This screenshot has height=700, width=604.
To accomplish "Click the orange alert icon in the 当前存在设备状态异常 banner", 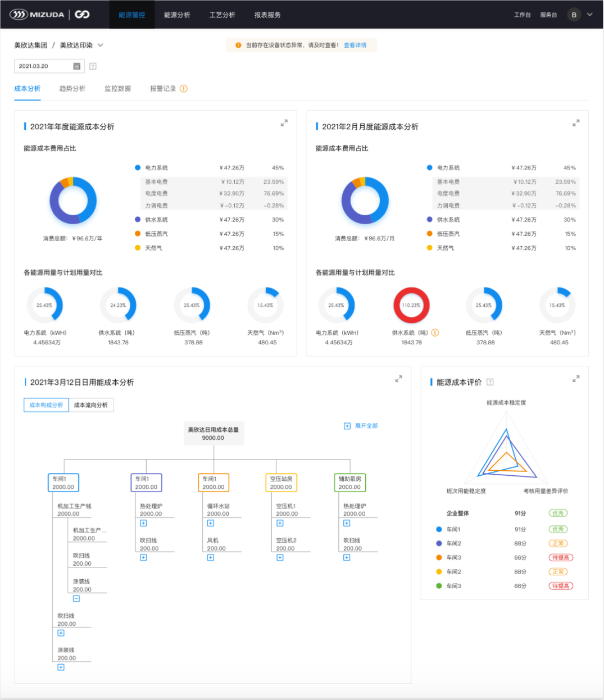I will point(238,45).
